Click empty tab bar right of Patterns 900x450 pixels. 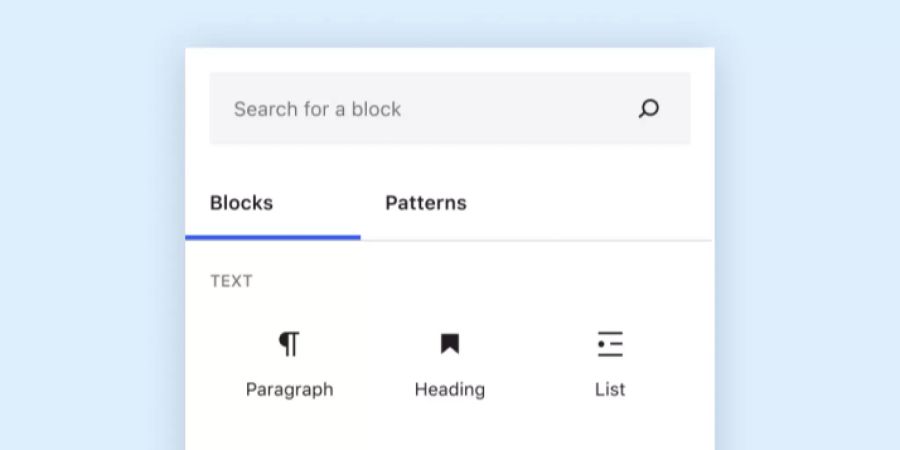[591, 203]
